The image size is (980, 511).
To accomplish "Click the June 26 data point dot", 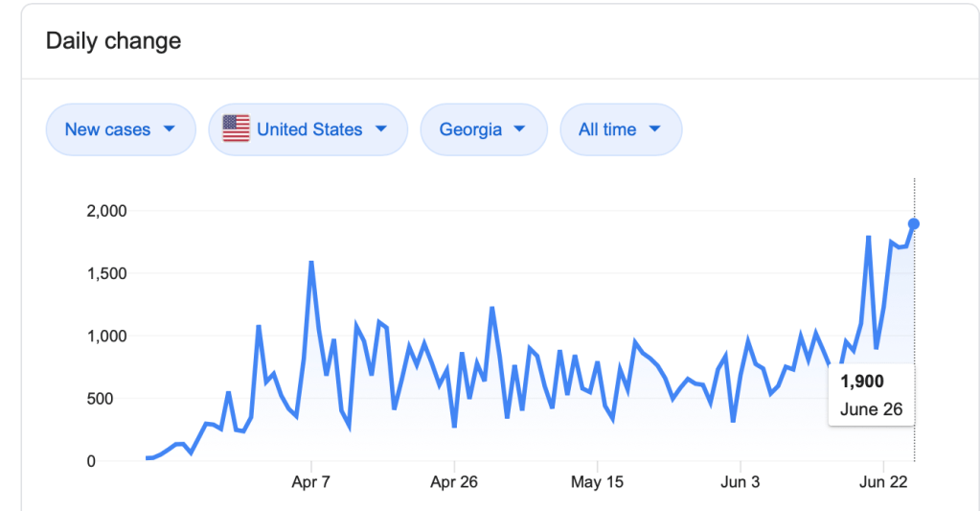I will (x=914, y=223).
